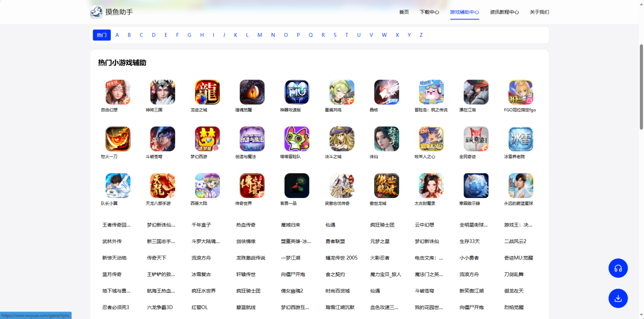Select the 塔塔冒险队 green monster icon
Viewport: 644px width, 319px height.
coord(297,139)
